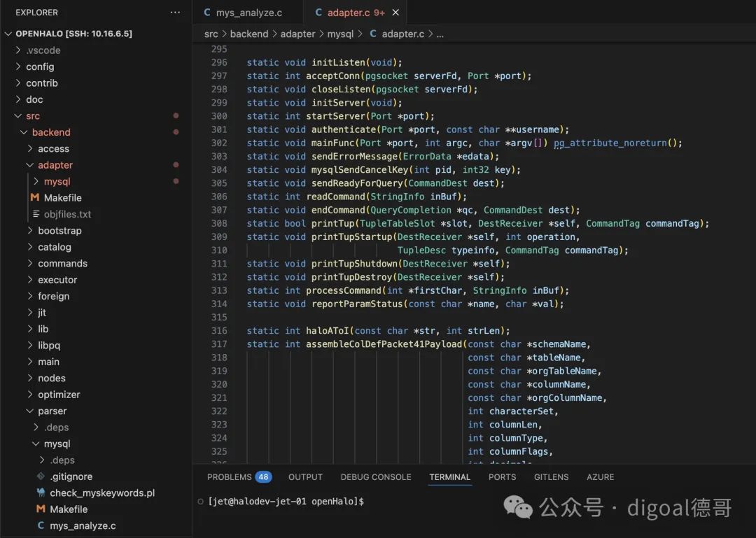Viewport: 756px width, 538px height.
Task: Expand the .vscode folder
Action: point(43,50)
